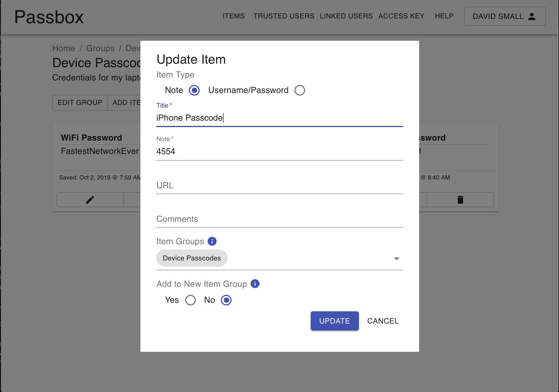The width and height of the screenshot is (559, 392).
Task: Click the Home breadcrumb link
Action: 63,48
